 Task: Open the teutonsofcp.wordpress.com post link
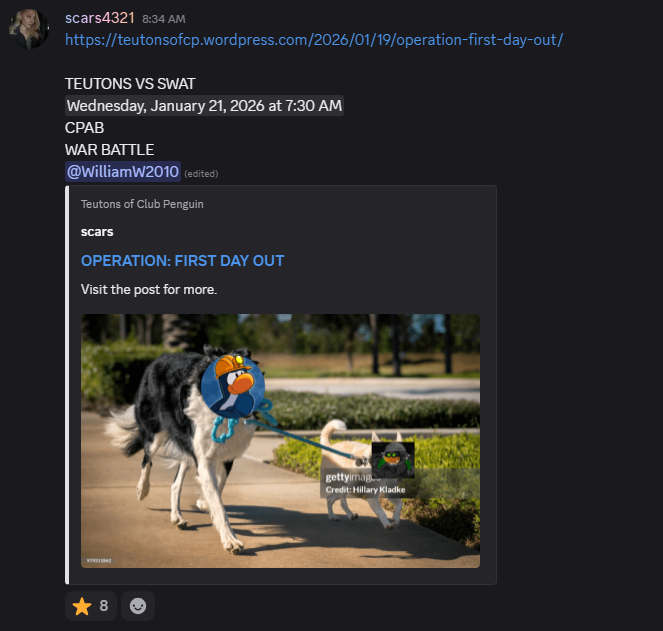pos(314,40)
